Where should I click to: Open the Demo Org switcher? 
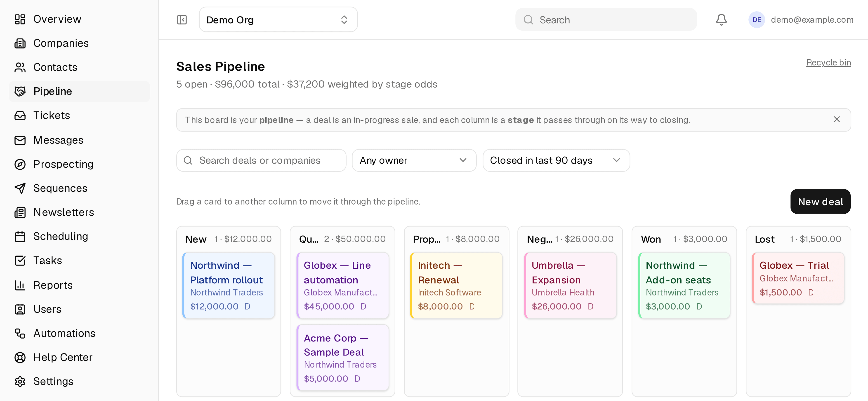point(278,19)
